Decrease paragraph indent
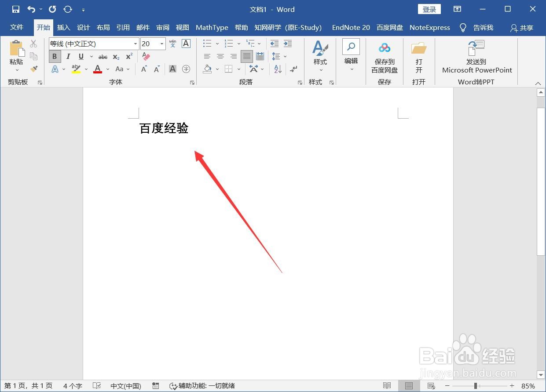This screenshot has height=392, width=546. coord(275,44)
